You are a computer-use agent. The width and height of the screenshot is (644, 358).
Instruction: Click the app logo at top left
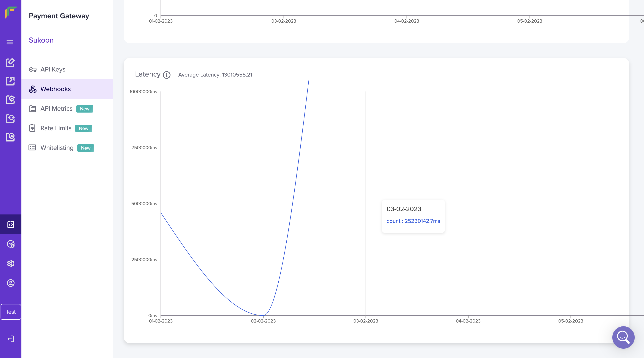tap(10, 13)
